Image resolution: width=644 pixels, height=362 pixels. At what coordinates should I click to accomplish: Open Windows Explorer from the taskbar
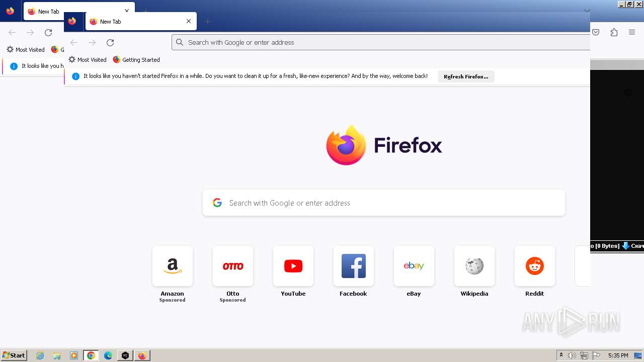click(57, 355)
